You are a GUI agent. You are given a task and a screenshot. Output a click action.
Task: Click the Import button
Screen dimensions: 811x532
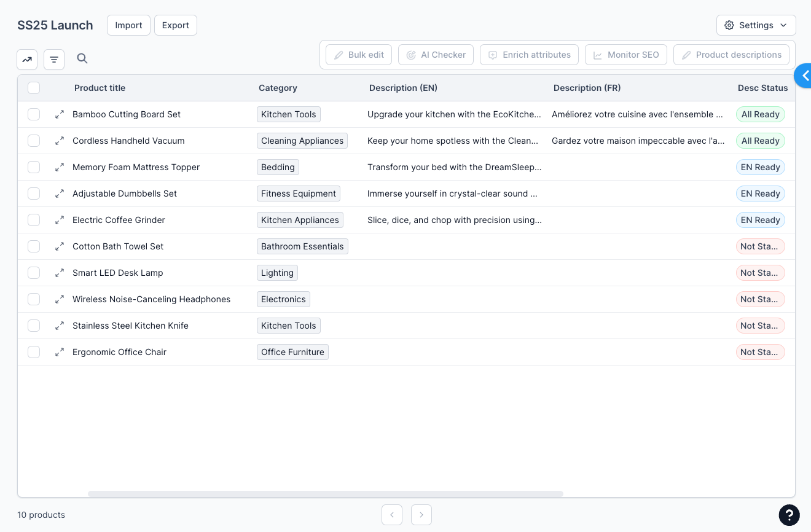(x=128, y=25)
